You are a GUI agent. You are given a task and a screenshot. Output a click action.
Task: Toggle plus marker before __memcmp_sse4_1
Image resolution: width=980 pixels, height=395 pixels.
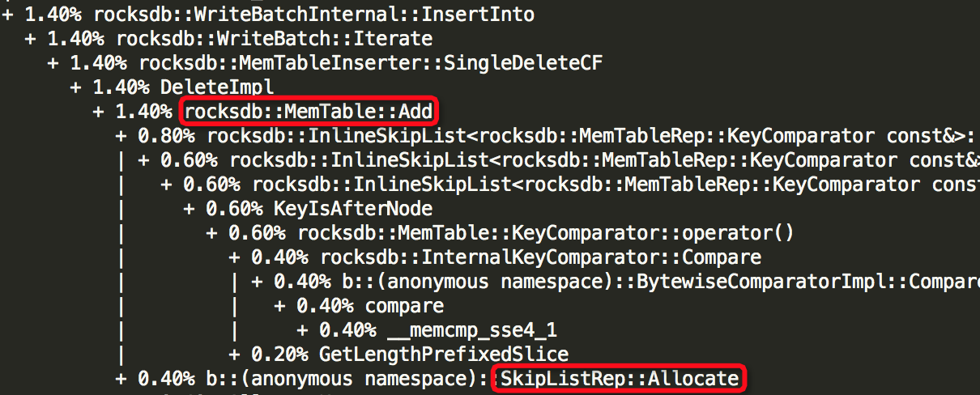tap(303, 329)
